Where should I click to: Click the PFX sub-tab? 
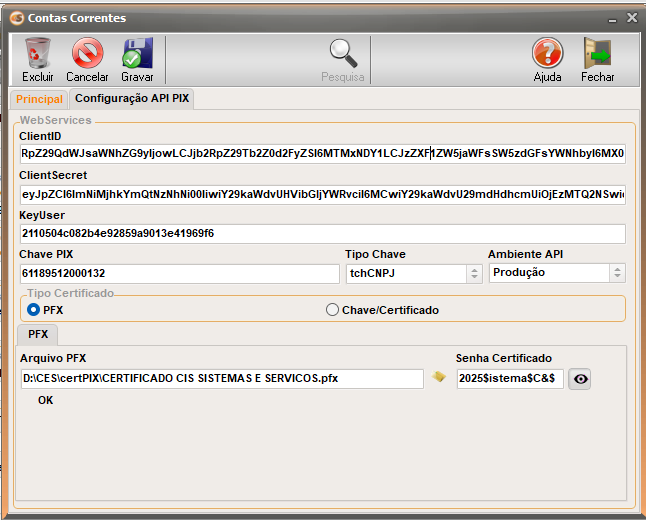click(38, 335)
